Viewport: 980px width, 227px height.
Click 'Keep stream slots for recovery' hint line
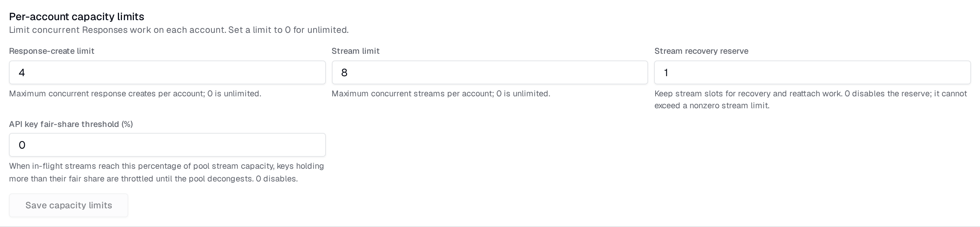click(x=811, y=94)
